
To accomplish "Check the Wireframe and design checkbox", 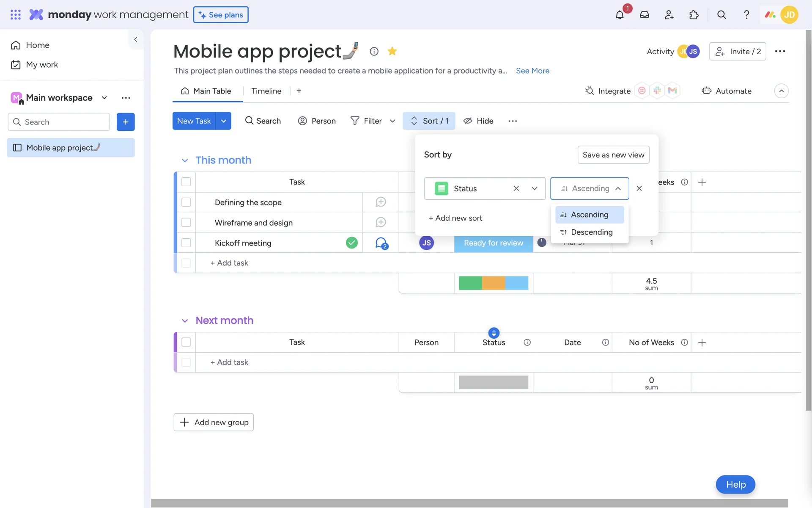I will (x=186, y=223).
